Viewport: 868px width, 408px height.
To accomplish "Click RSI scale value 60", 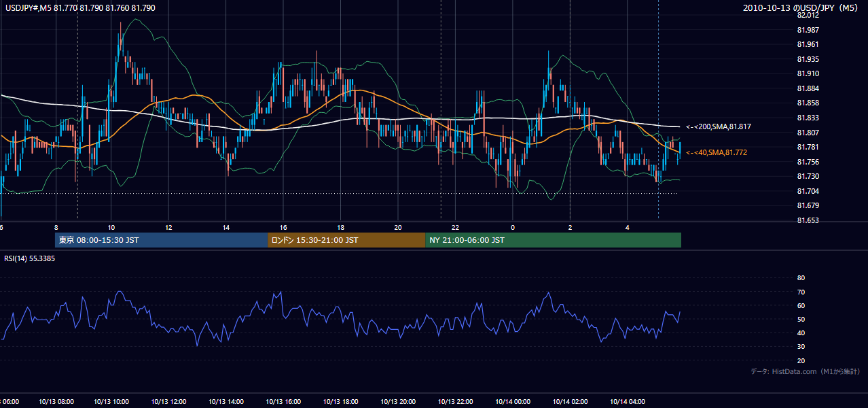I will (x=801, y=305).
